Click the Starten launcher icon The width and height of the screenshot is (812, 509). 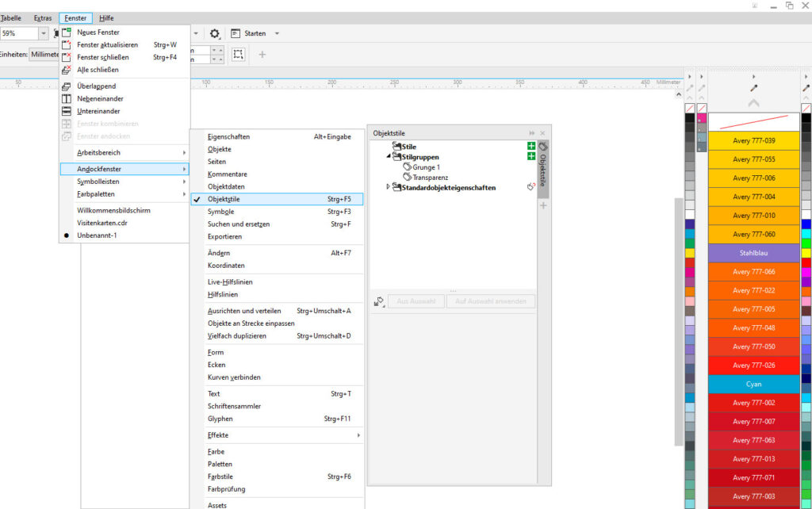(x=236, y=33)
